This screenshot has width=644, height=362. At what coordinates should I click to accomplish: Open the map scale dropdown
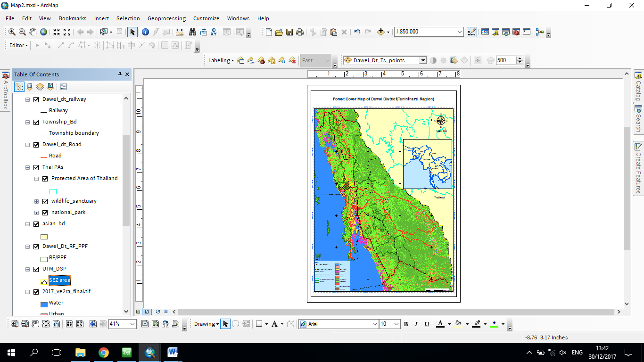point(460,32)
